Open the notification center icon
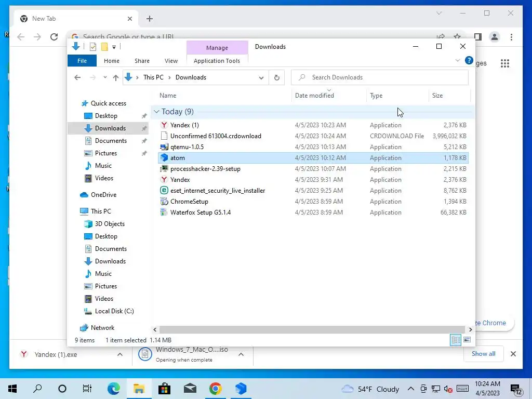 (516, 390)
